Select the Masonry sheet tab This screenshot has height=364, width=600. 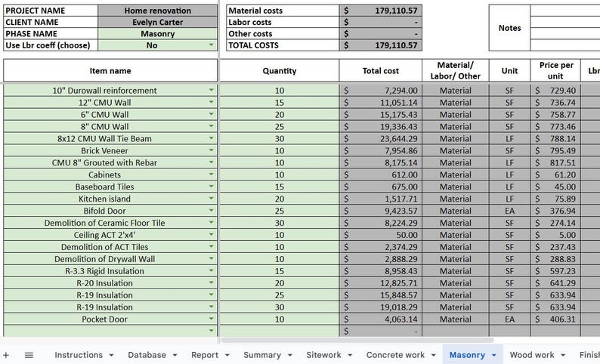pyautogui.click(x=467, y=355)
